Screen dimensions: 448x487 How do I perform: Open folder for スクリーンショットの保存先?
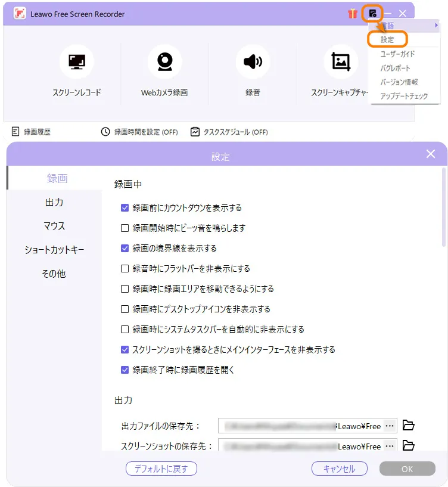(x=408, y=446)
